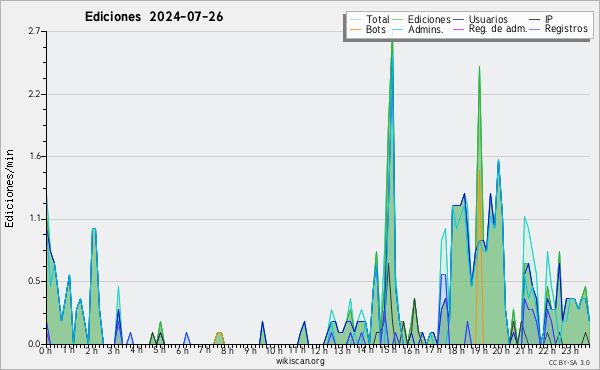Click the 2.7 y-axis value
600x370 pixels.
(34, 31)
